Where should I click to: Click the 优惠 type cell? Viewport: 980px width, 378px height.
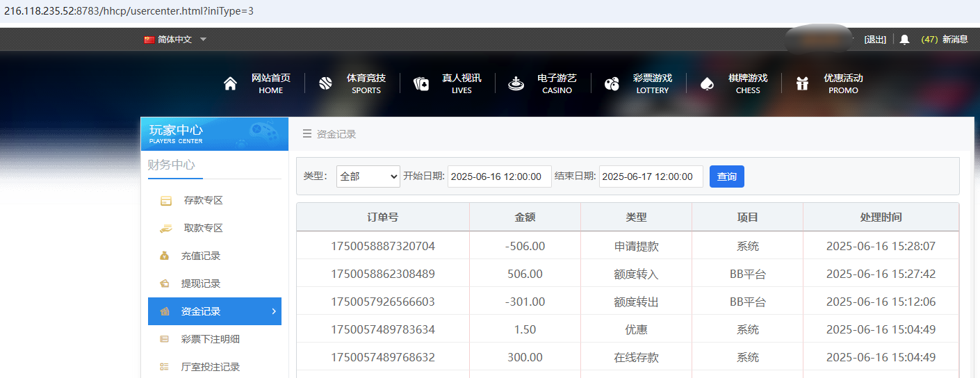[x=637, y=329]
